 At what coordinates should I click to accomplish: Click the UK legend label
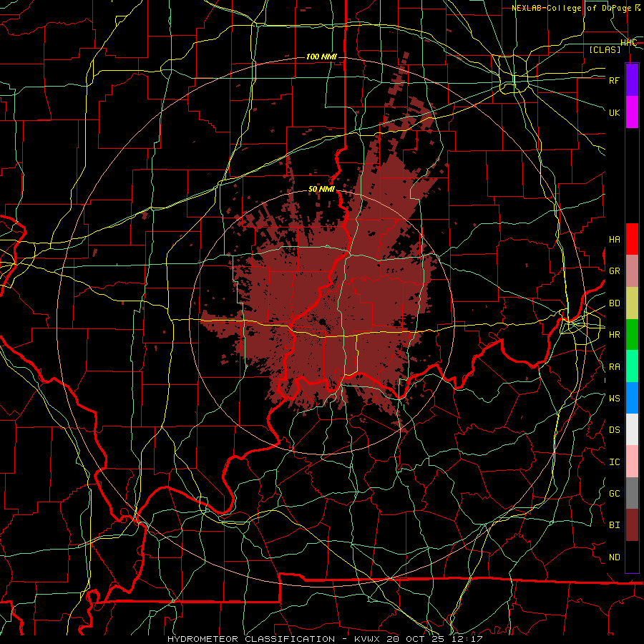click(614, 112)
